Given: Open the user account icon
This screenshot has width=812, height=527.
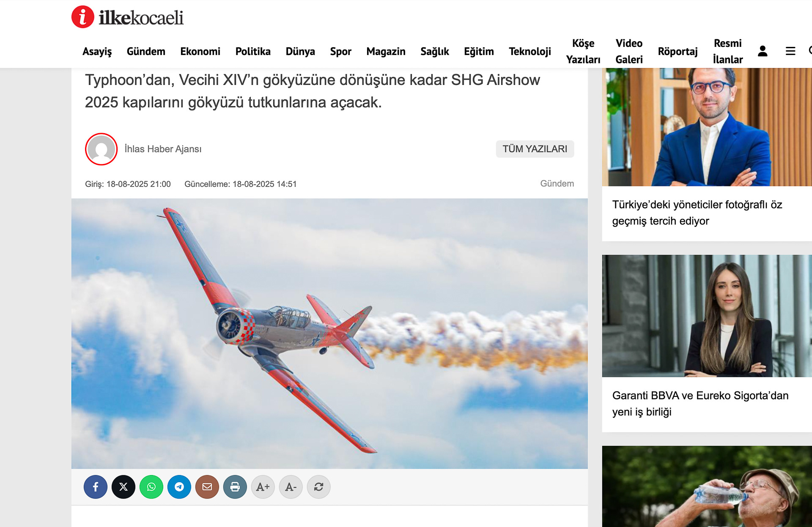Looking at the screenshot, I should 763,51.
